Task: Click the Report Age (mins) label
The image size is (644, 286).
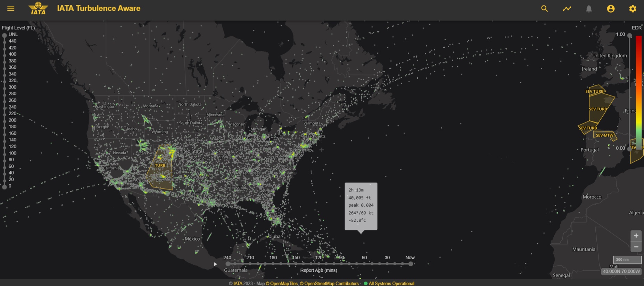Action: [x=319, y=270]
